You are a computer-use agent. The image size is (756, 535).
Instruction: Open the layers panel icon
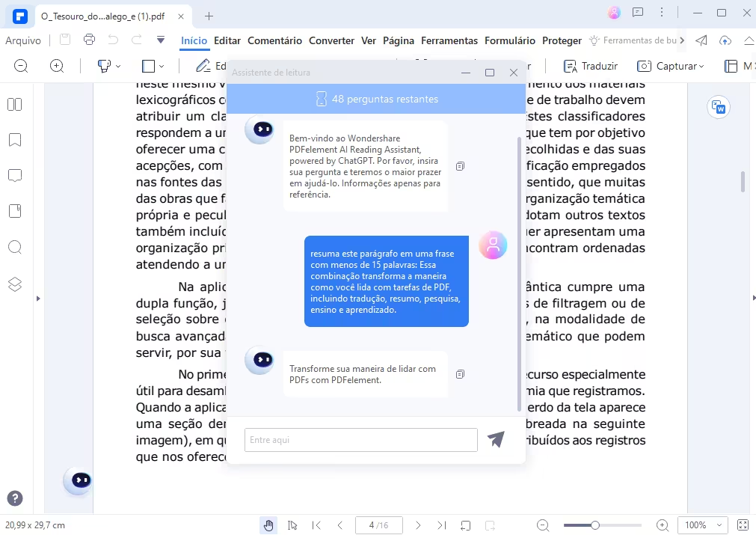(x=15, y=284)
